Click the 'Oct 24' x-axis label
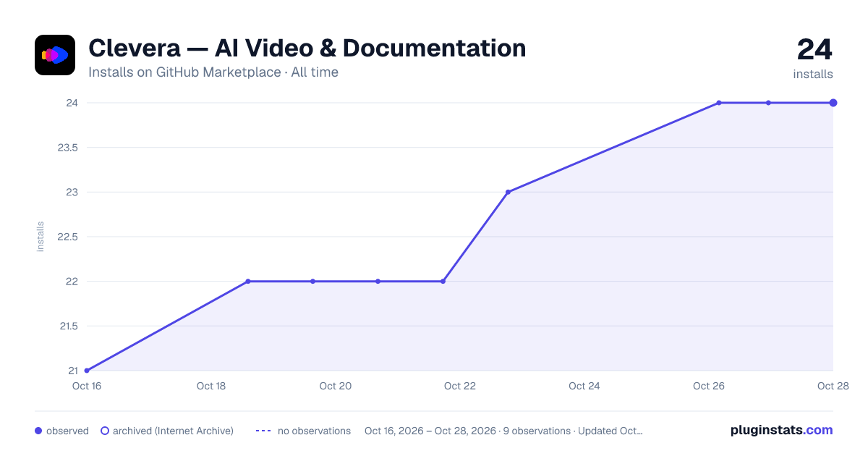The width and height of the screenshot is (868, 456). click(x=584, y=386)
